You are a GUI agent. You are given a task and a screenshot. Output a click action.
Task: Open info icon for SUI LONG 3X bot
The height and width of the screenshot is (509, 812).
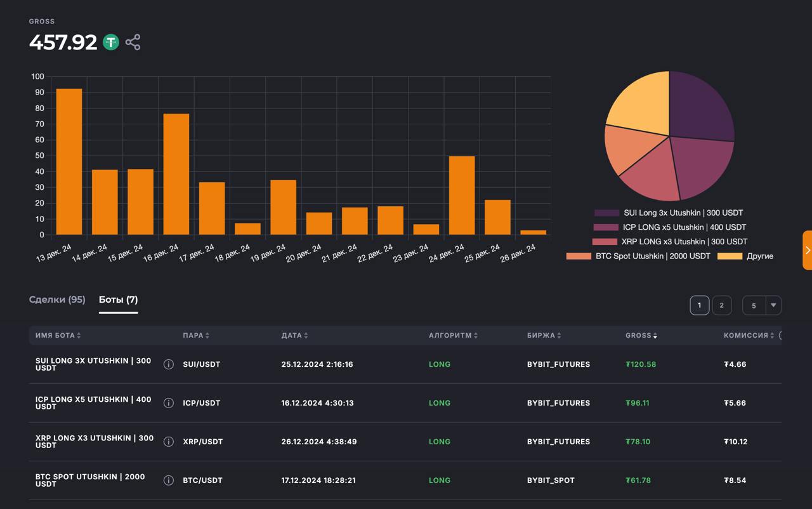169,364
